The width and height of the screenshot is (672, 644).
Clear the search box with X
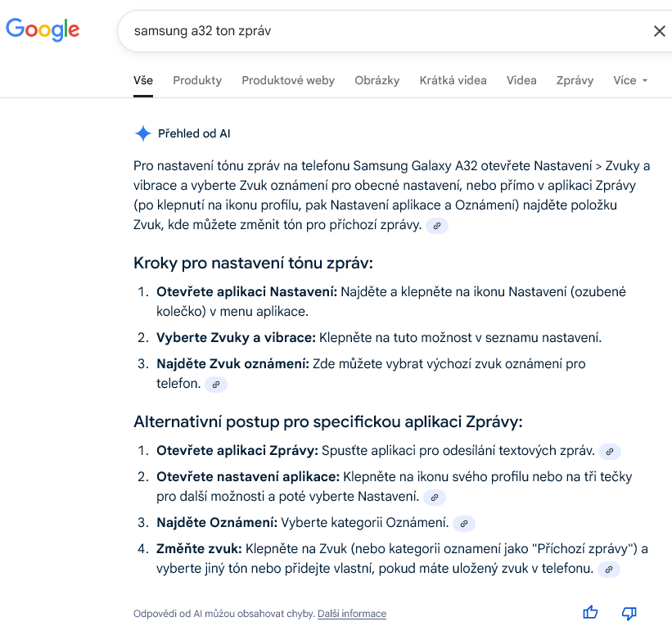coord(659,31)
